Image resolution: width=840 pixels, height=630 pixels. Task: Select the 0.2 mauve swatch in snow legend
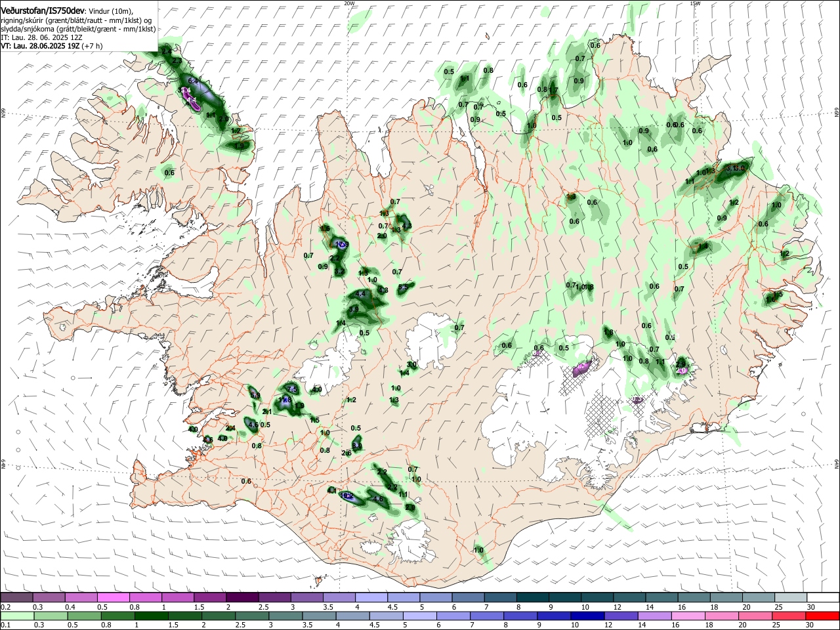pyautogui.click(x=16, y=597)
